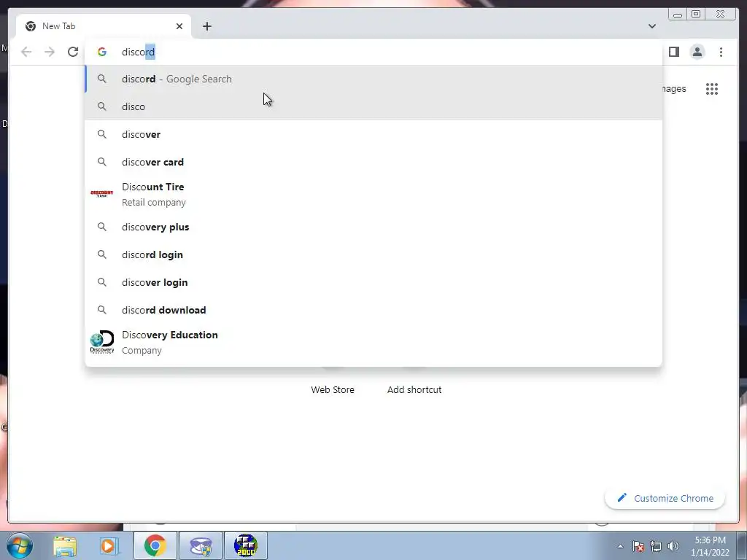Select the Discount Tire retail company suggestion

click(373, 194)
